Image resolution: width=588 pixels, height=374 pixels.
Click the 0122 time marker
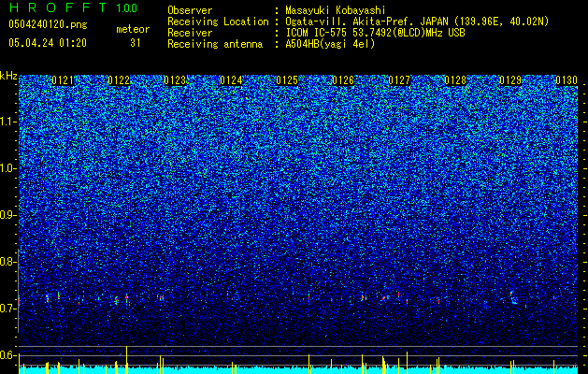coord(119,80)
